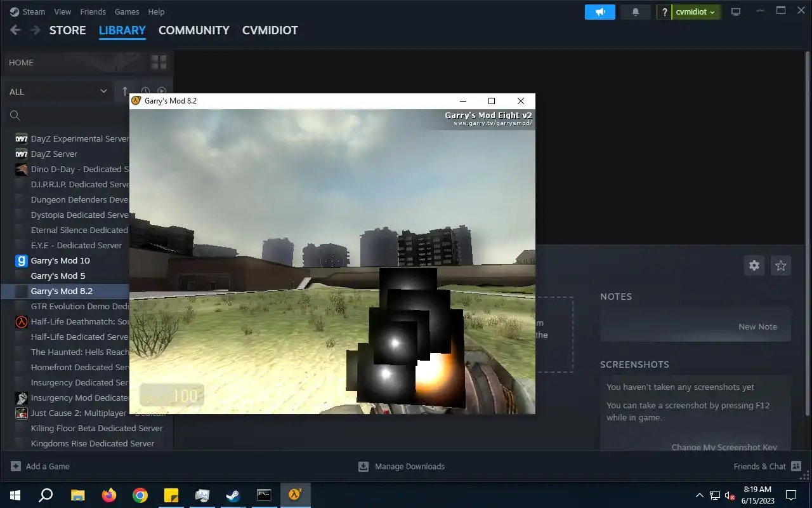Screen dimensions: 812x508
Task: Click the question mark avatar icon
Action: tap(664, 12)
